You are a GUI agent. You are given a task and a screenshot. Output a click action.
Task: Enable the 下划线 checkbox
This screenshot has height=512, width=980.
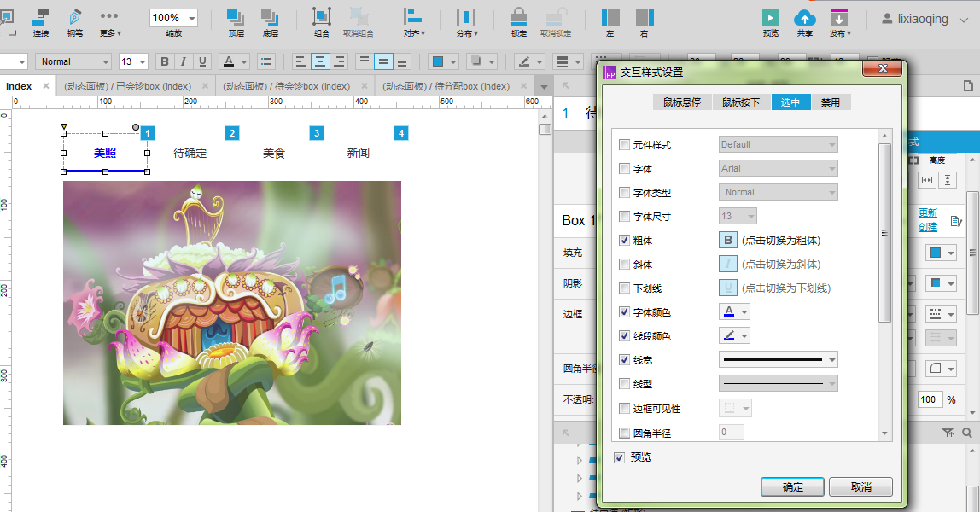624,288
